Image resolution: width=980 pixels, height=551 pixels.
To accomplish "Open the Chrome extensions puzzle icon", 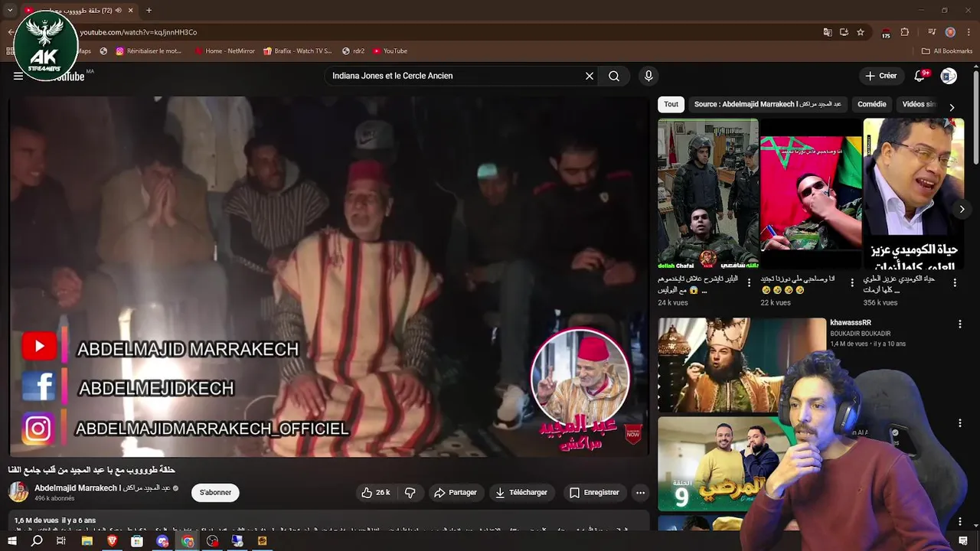I will pyautogui.click(x=905, y=32).
